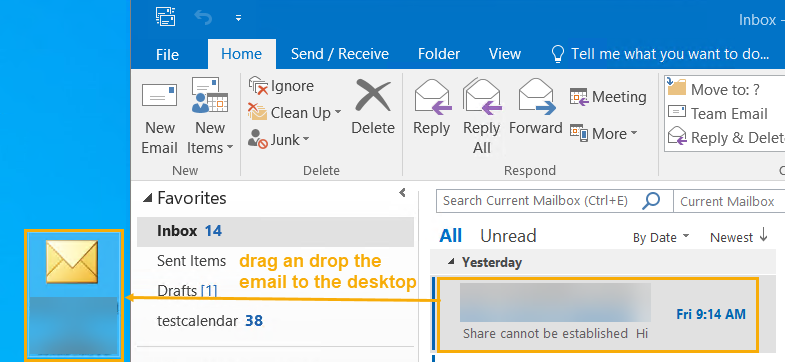785x362 pixels.
Task: Select Reply & Delete quick step
Action: point(726,138)
